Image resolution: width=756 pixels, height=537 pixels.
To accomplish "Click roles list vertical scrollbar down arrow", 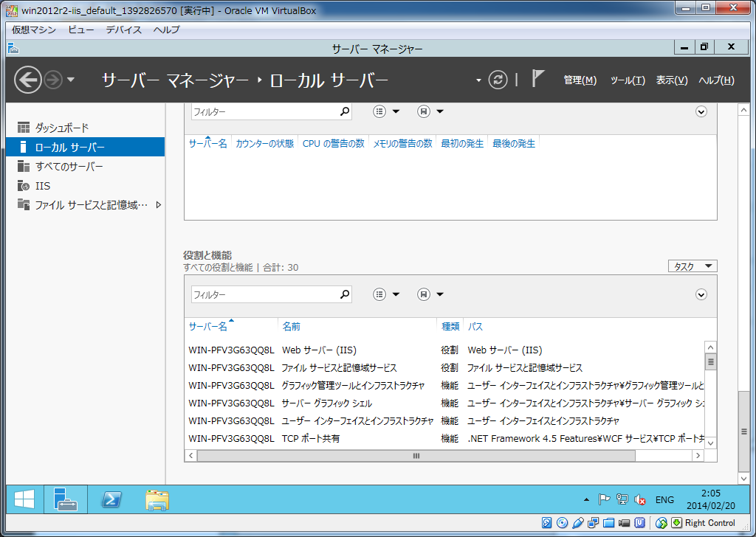I will pyautogui.click(x=710, y=443).
